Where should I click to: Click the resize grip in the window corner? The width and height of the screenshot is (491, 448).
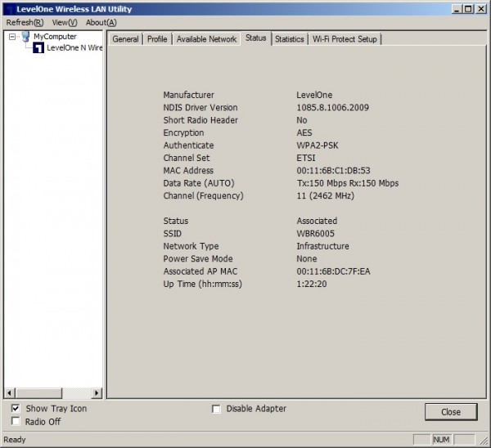click(484, 441)
